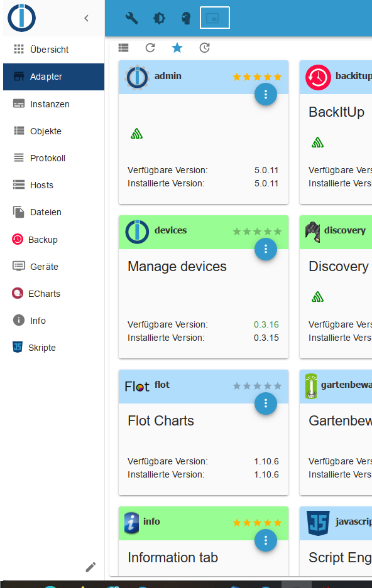
Task: Open Dateien file browser
Action: [53, 212]
